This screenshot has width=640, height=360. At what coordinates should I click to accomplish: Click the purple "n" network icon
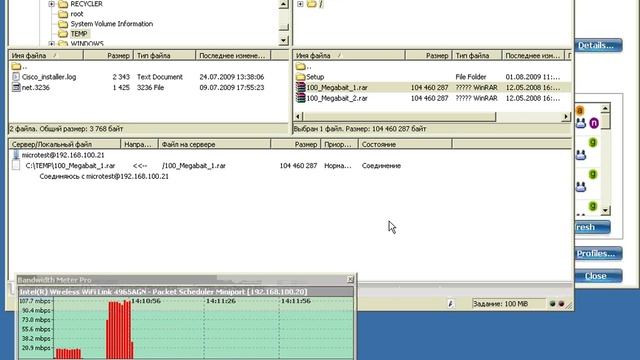(594, 122)
